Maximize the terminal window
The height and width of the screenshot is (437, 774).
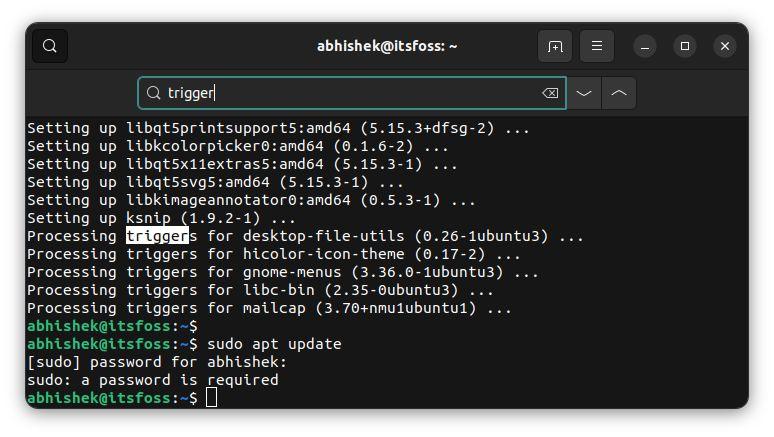point(685,46)
